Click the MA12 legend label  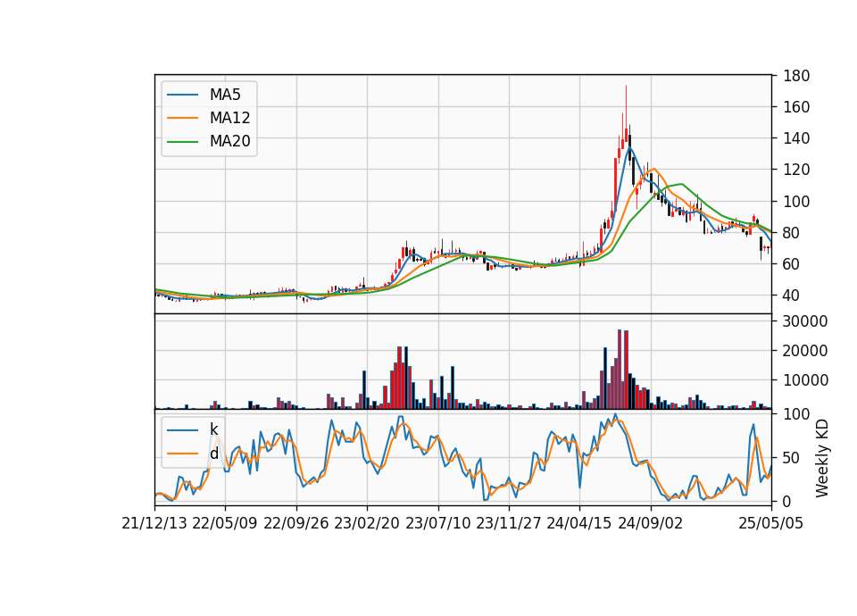[229, 118]
